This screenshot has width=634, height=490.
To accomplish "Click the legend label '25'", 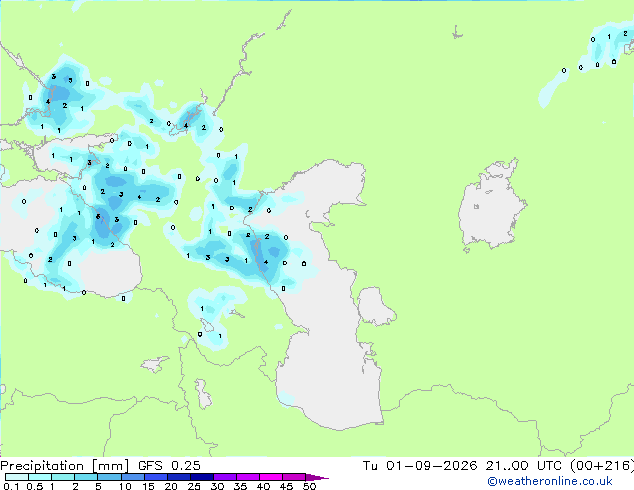I will 194,486.
